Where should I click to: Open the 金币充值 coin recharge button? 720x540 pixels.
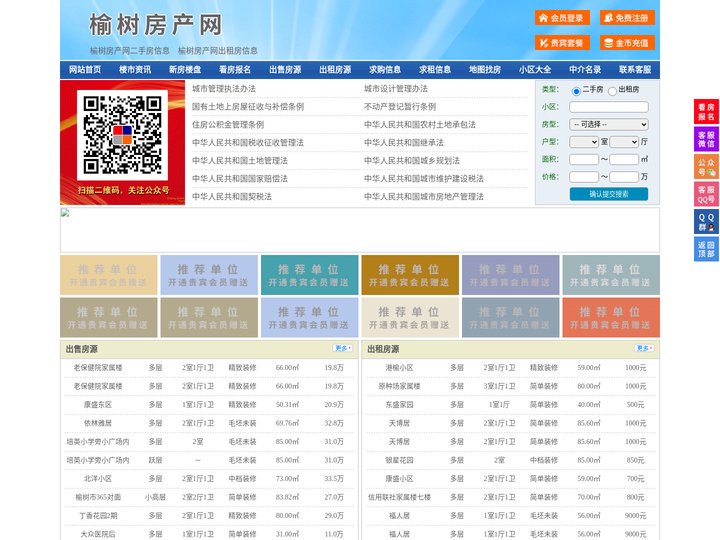627,43
